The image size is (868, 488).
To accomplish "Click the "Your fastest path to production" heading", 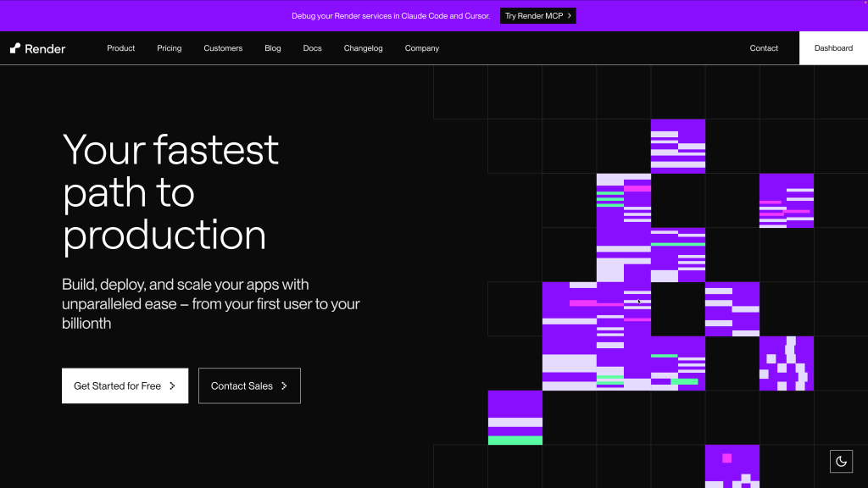I will pyautogui.click(x=170, y=192).
